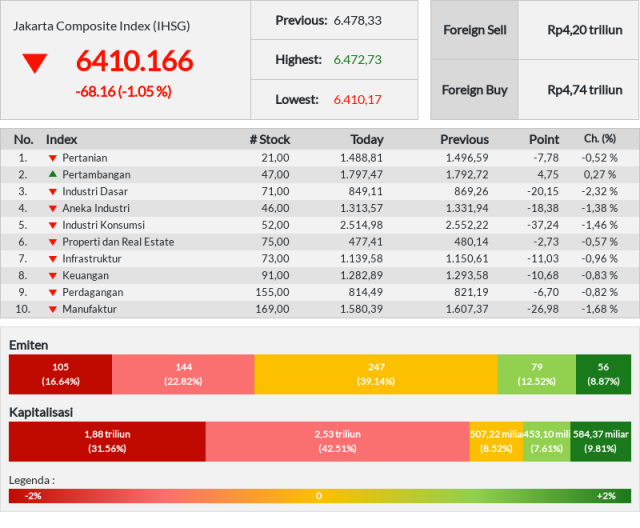Select the Emiten light red segment 144 (22.82%)

tap(183, 374)
